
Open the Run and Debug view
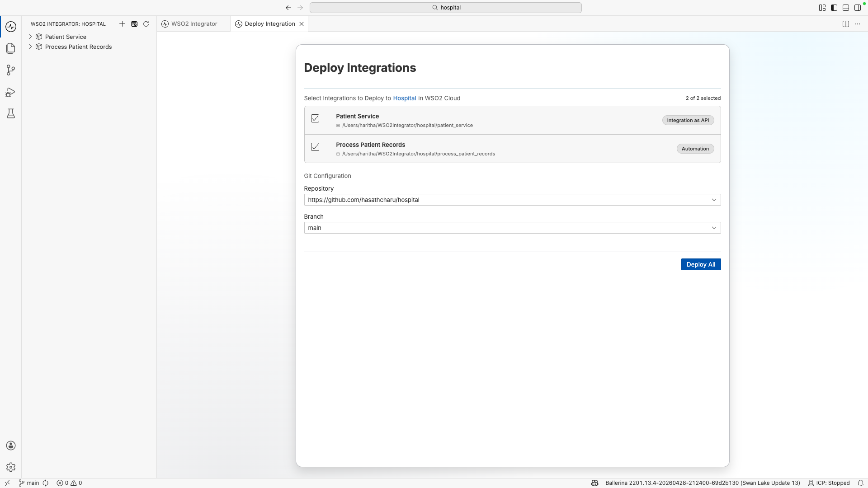pyautogui.click(x=11, y=92)
